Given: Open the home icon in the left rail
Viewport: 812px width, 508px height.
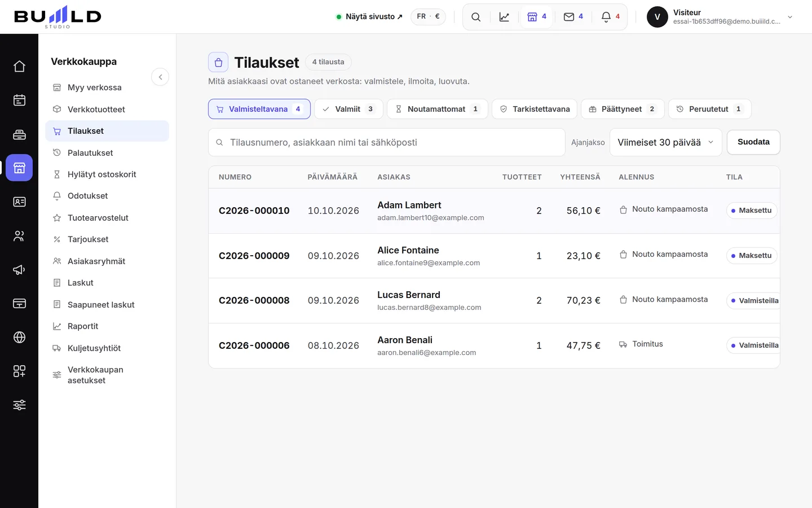Looking at the screenshot, I should click(x=19, y=67).
